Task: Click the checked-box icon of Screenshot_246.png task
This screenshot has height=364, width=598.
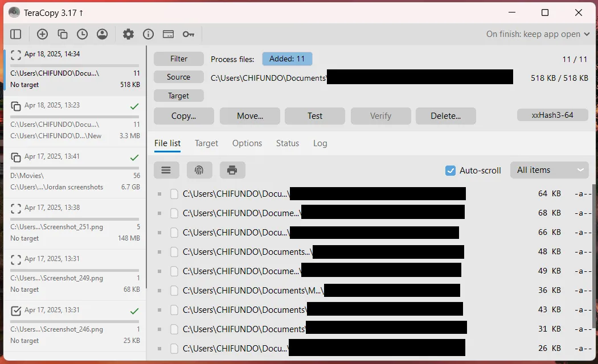Action: (x=15, y=311)
